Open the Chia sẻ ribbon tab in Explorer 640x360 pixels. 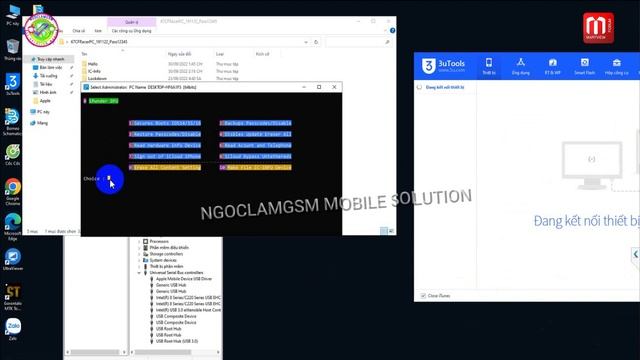pyautogui.click(x=78, y=31)
